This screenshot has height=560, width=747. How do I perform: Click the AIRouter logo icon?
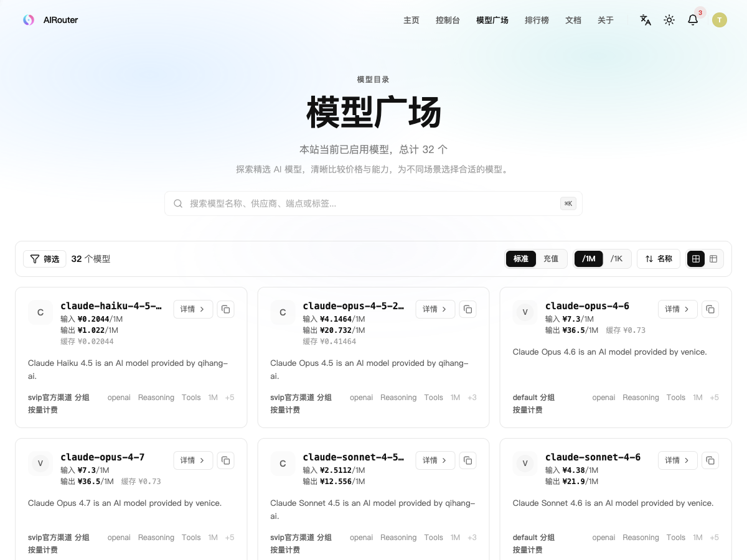coord(29,20)
